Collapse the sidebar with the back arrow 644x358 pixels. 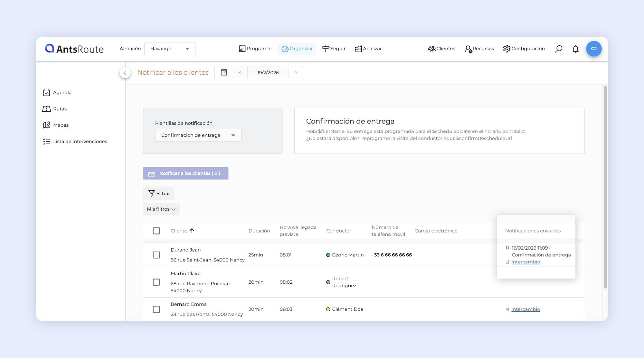coord(125,73)
